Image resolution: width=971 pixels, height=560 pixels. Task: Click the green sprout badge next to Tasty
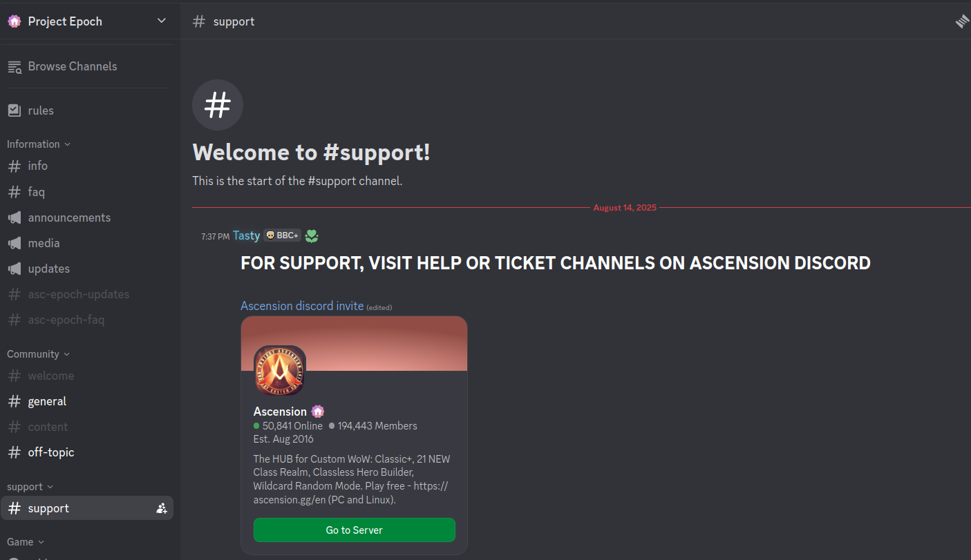click(312, 236)
